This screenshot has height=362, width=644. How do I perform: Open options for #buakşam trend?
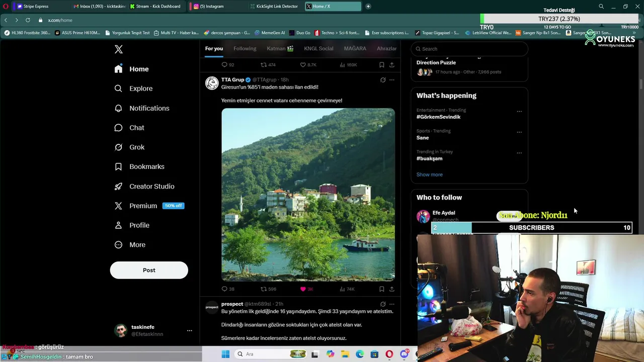tap(519, 153)
